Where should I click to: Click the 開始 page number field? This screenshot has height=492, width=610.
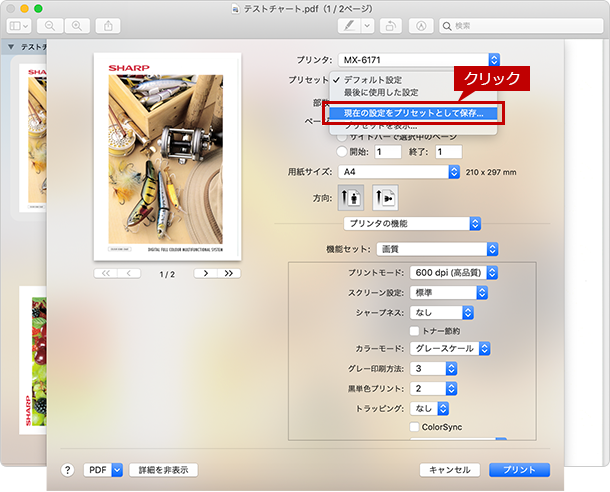[388, 152]
